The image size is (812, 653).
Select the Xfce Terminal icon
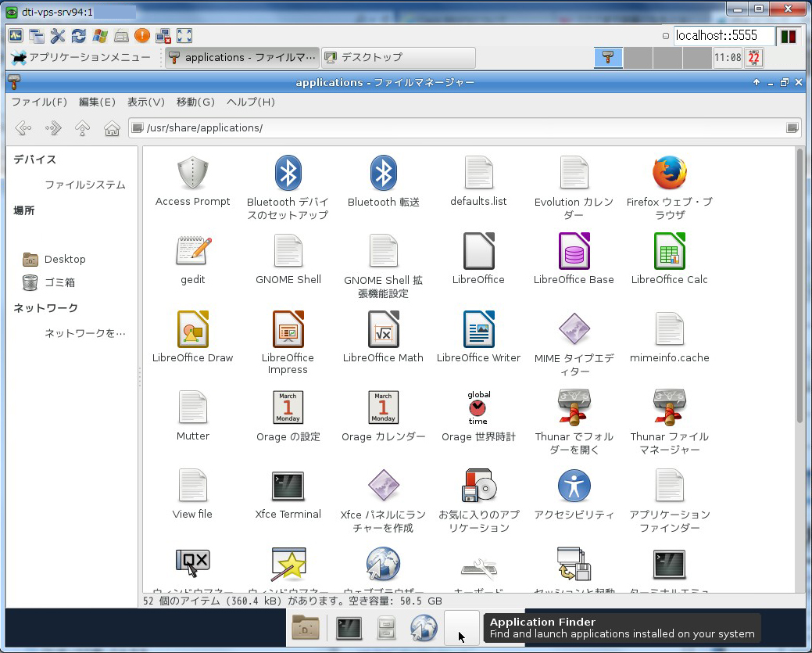click(x=288, y=486)
